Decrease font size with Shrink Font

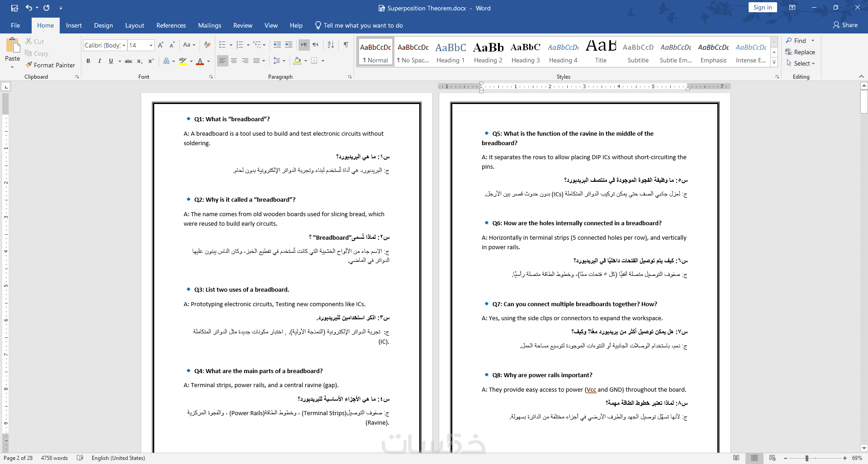[x=172, y=45]
